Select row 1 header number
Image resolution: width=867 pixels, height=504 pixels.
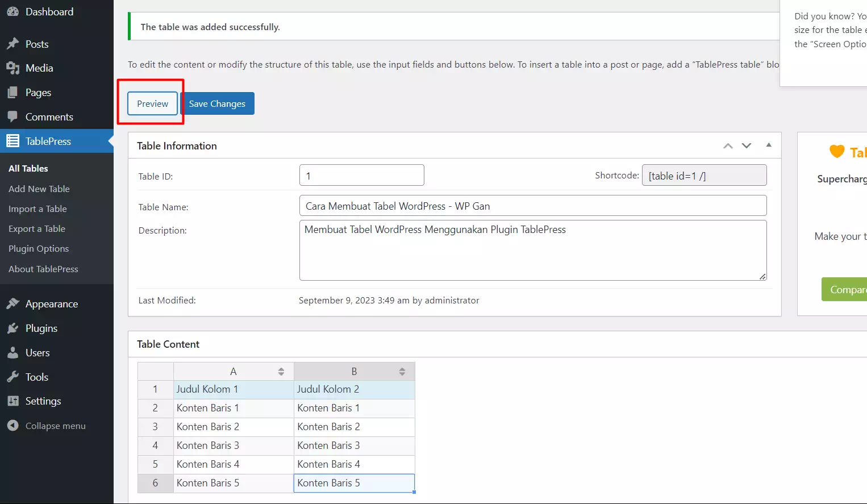coord(155,389)
